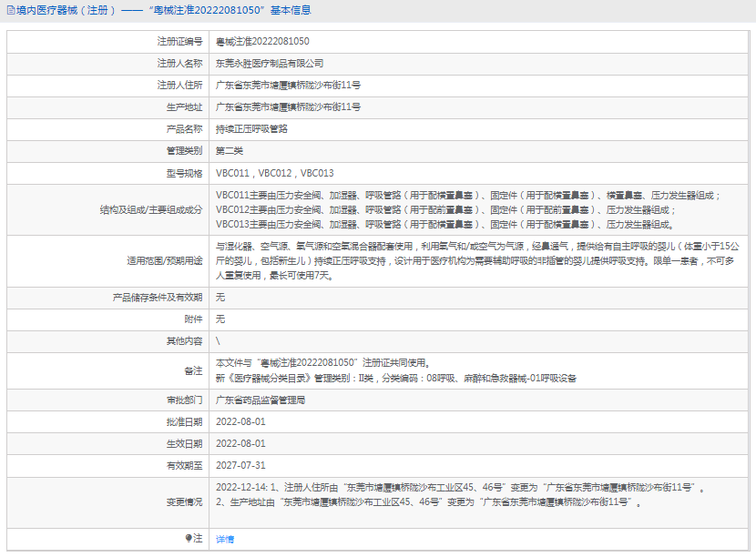Click the 无 value in the 附件 row
This screenshot has height=557, width=756.
[x=220, y=319]
